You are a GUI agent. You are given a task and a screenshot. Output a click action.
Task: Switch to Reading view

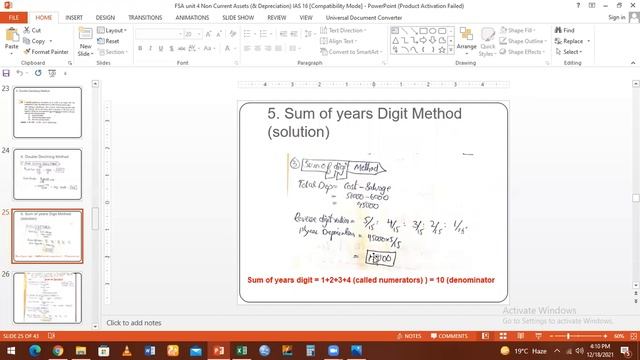(x=520, y=336)
